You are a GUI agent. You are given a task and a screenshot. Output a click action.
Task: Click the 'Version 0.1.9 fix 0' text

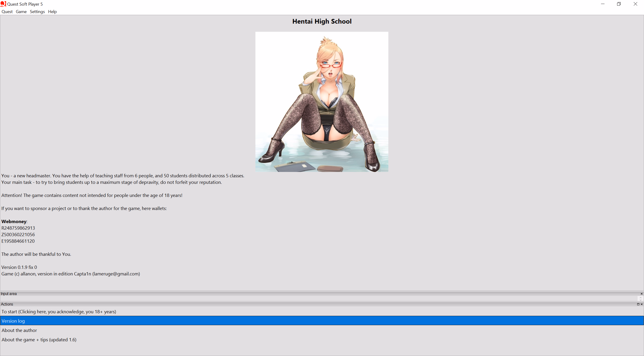[x=19, y=267]
